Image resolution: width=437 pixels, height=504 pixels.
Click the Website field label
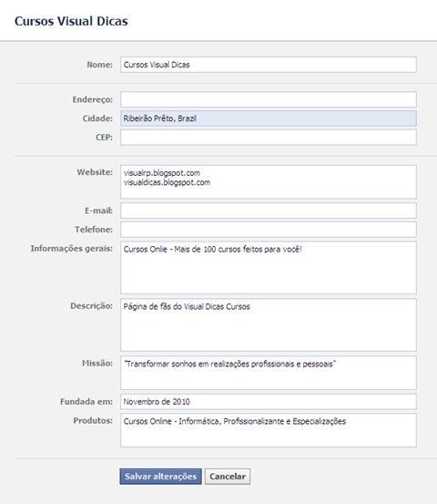[x=95, y=172]
